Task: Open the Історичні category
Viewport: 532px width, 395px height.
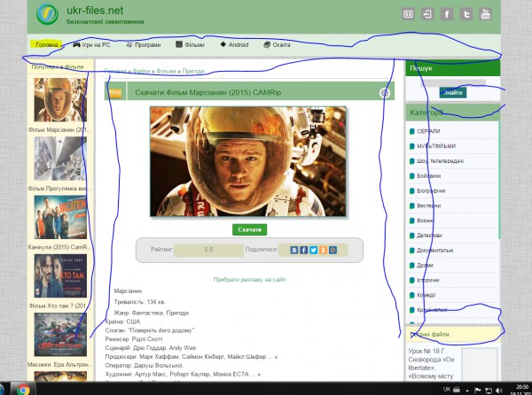Action: tap(427, 280)
